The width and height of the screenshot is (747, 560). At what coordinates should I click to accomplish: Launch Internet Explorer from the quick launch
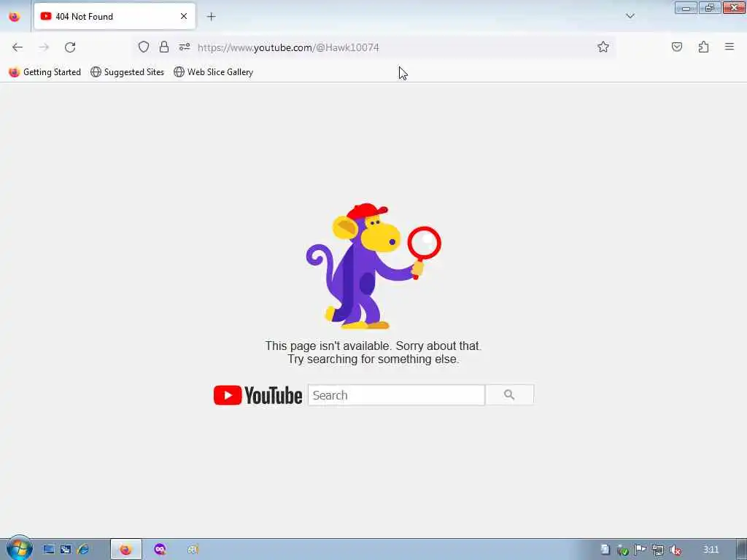(x=83, y=550)
